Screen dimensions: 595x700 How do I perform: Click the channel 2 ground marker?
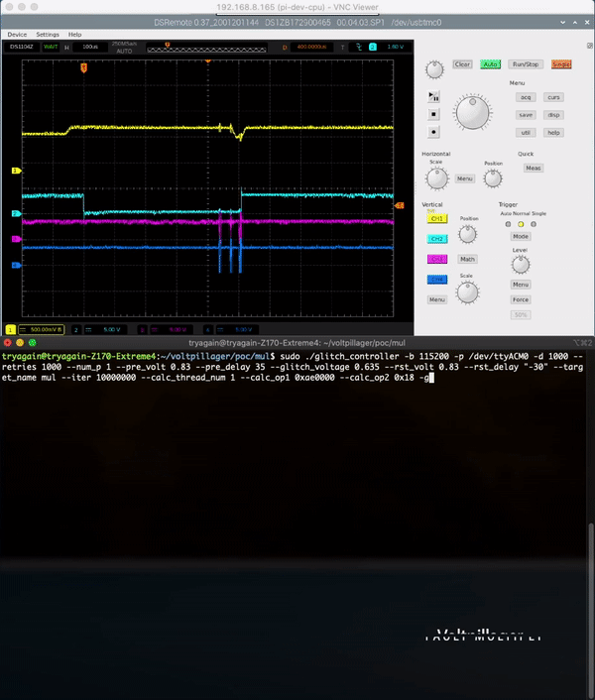pos(16,213)
